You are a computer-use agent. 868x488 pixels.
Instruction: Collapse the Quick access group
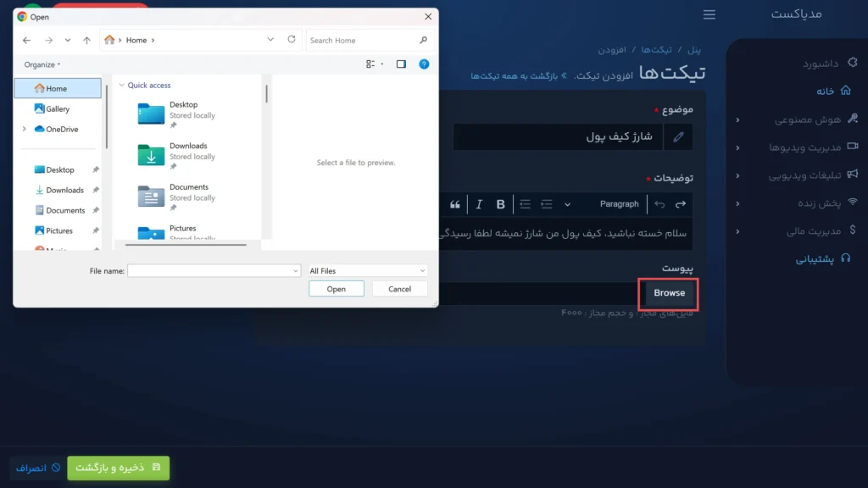point(122,86)
